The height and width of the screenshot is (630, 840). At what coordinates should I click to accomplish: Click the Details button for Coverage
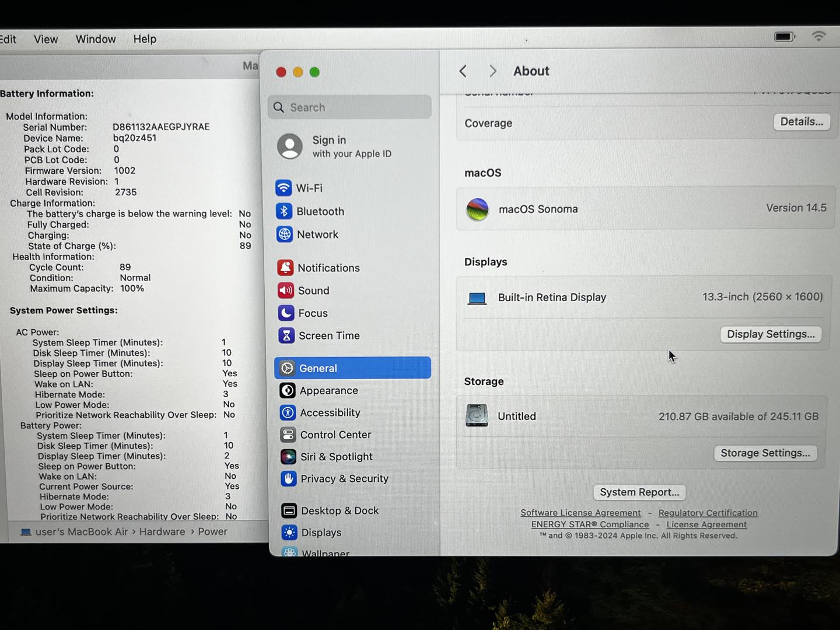click(801, 122)
